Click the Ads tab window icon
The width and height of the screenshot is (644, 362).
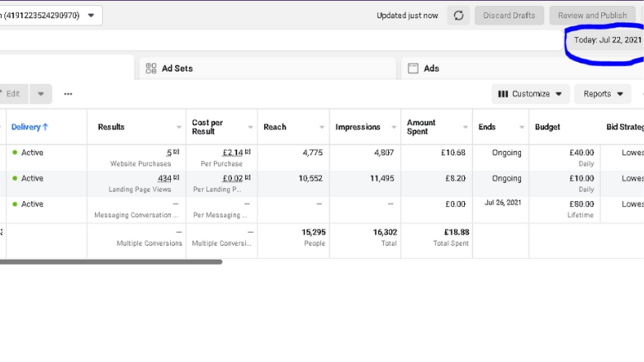point(413,68)
